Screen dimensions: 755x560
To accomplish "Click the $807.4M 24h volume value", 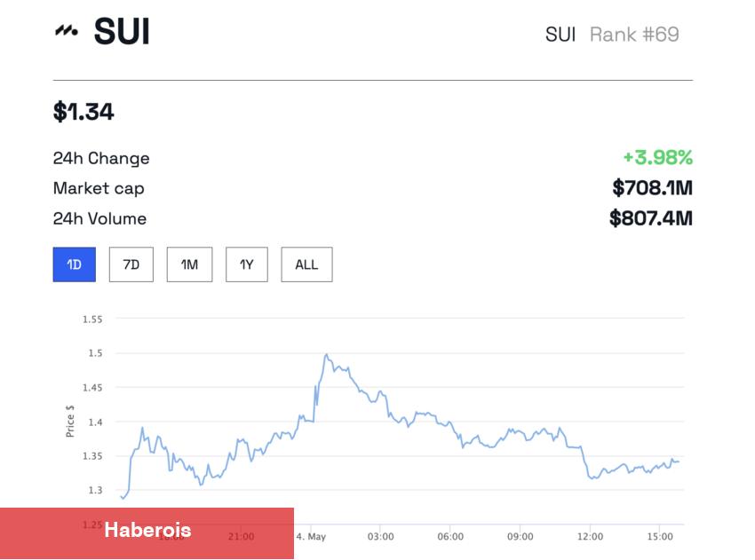I will [x=650, y=218].
